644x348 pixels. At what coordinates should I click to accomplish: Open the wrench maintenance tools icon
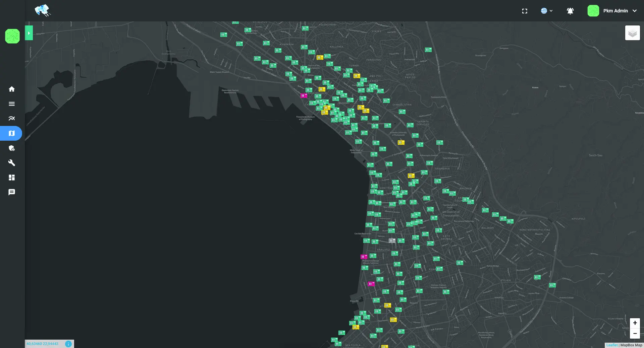[12, 163]
